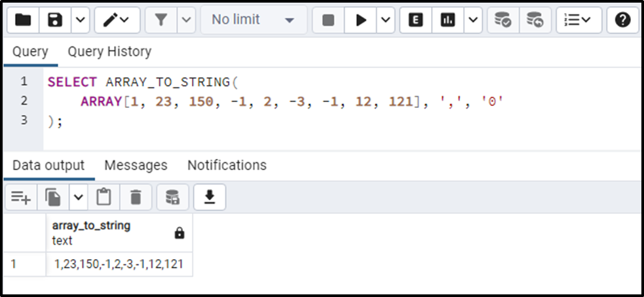Stop query with the square icon
This screenshot has height=297, width=644.
point(328,20)
